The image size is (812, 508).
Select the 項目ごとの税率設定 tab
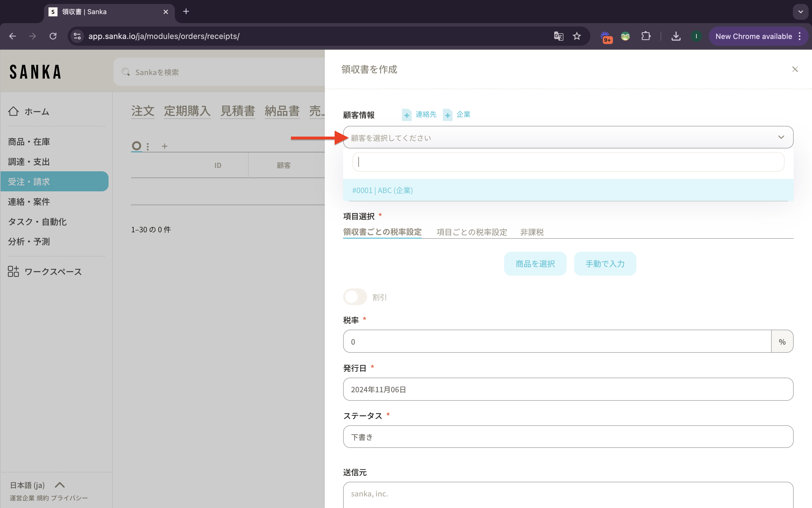(472, 232)
